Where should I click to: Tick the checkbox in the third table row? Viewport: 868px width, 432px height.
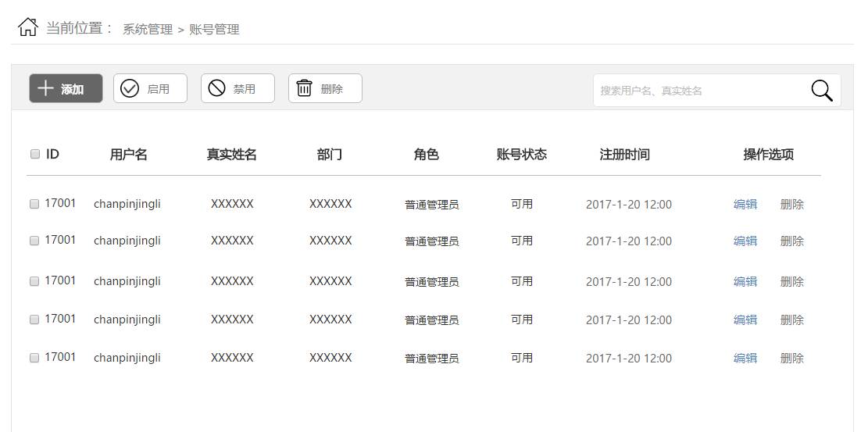tap(34, 280)
